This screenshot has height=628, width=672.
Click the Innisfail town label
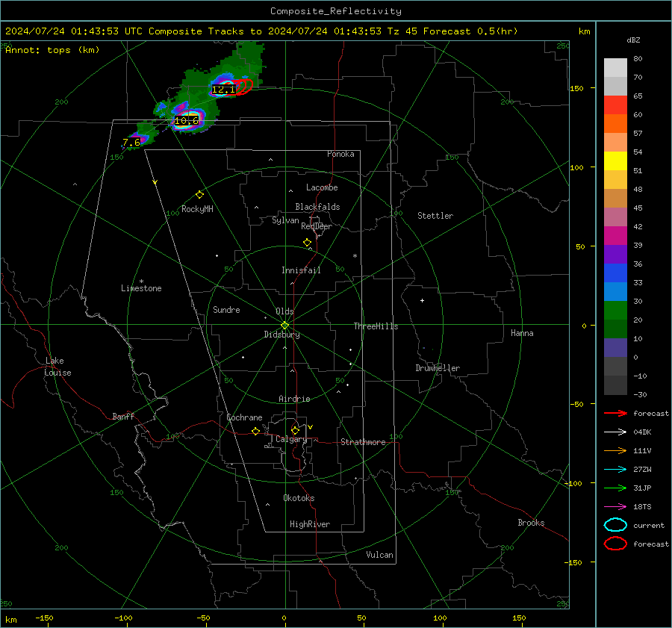point(301,270)
